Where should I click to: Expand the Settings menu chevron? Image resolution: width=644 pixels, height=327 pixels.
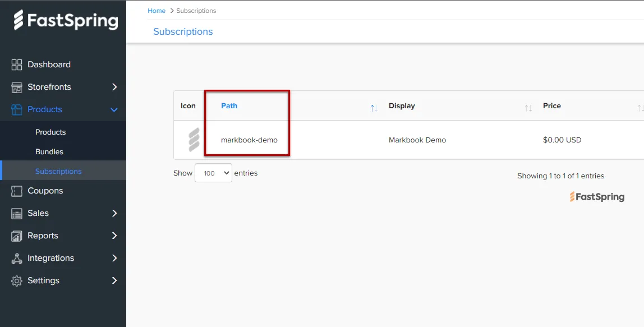pyautogui.click(x=114, y=280)
